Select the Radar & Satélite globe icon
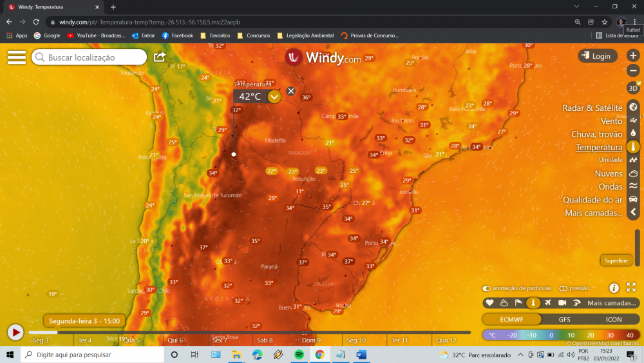The height and width of the screenshot is (363, 644). [633, 107]
